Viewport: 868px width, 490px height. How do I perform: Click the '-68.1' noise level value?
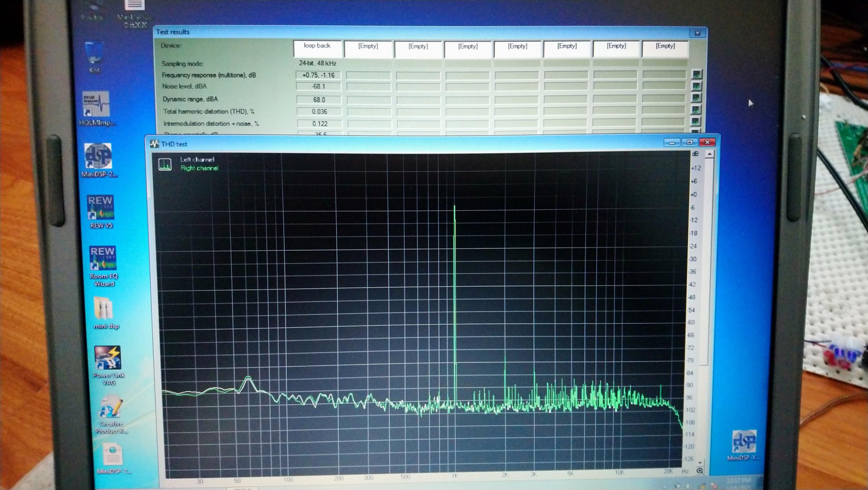(x=318, y=86)
